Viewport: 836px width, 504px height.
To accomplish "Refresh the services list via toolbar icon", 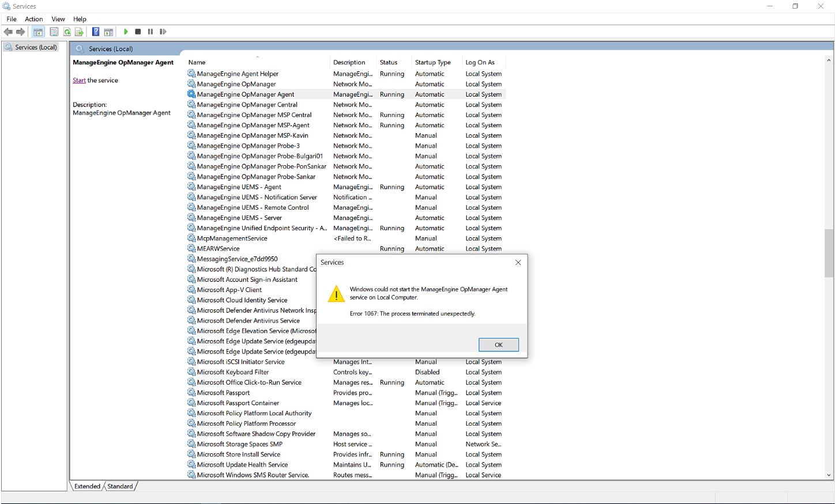I will [66, 32].
